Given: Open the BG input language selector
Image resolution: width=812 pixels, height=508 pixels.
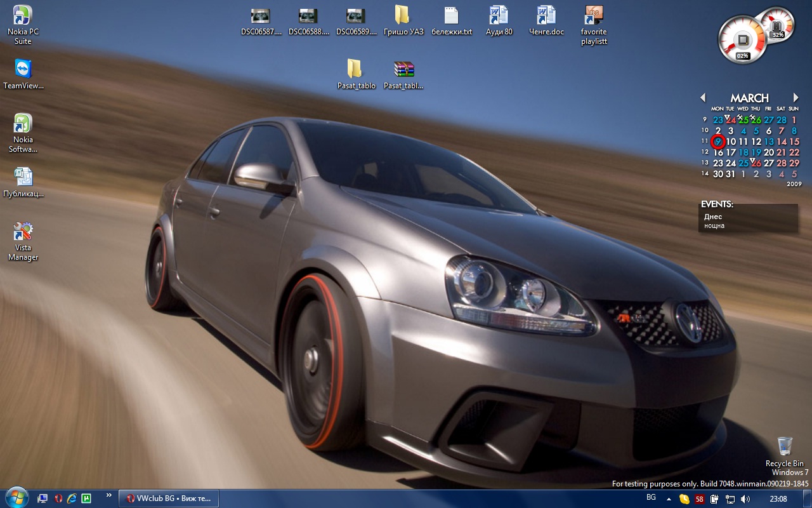Looking at the screenshot, I should pyautogui.click(x=651, y=497).
